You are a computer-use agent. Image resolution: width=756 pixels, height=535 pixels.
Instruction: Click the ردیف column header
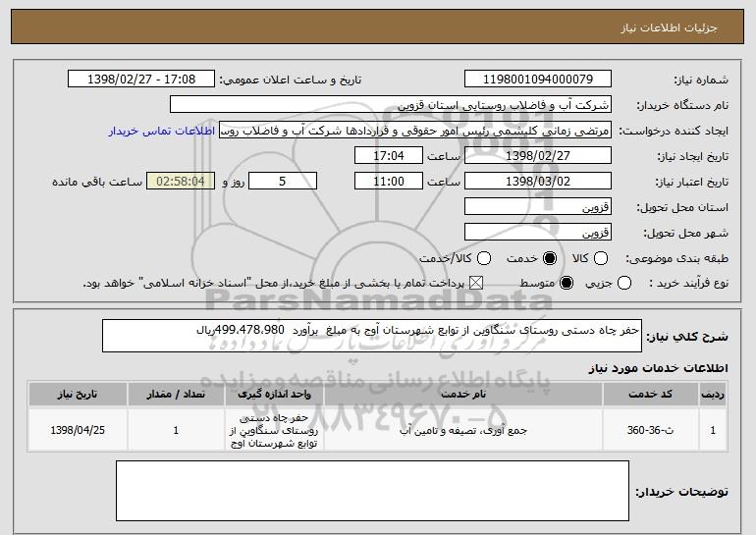pos(713,395)
